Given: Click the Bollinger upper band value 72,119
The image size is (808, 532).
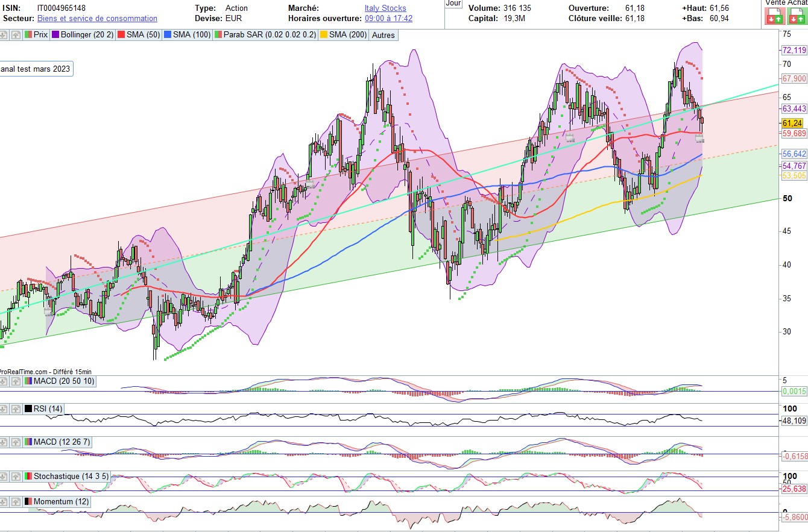Looking at the screenshot, I should click(794, 50).
